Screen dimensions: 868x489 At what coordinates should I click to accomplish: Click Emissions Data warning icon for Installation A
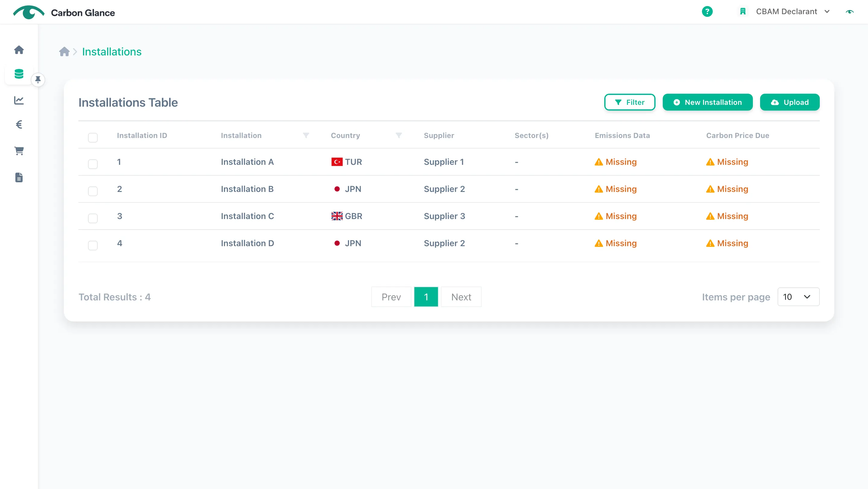tap(599, 162)
